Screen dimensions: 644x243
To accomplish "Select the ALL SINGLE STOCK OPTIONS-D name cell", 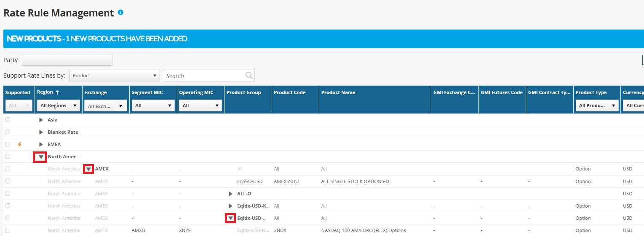I will 355,181.
